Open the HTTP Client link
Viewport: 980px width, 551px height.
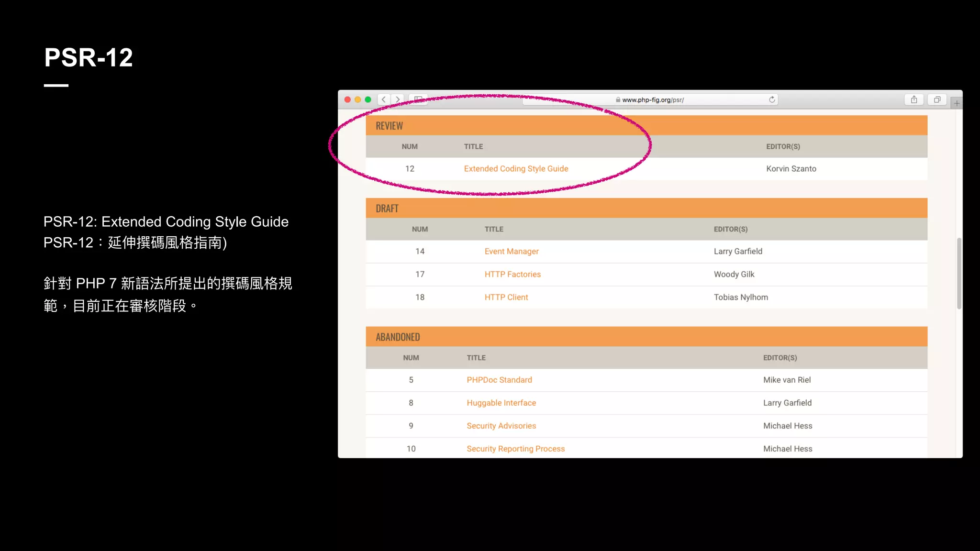pyautogui.click(x=506, y=298)
